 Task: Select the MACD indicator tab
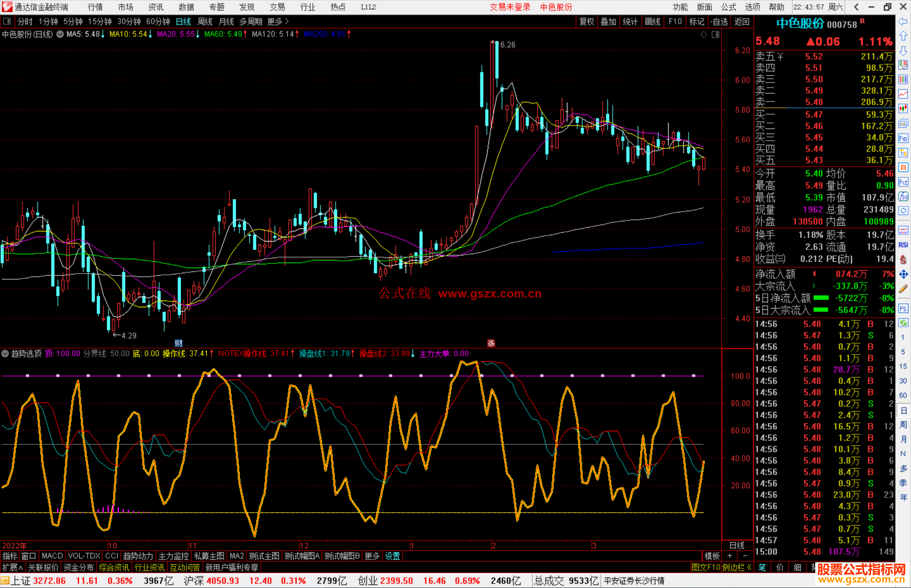point(52,556)
